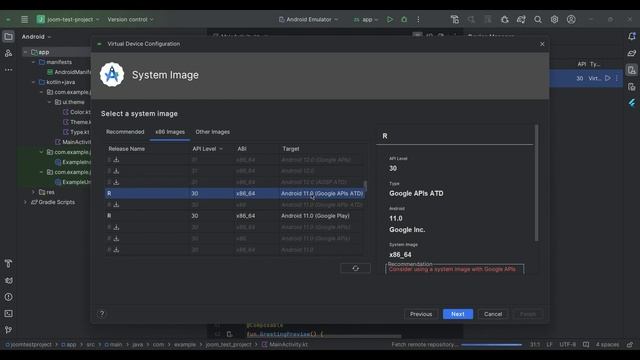Click the Next button
This screenshot has height=360, width=640.
pyautogui.click(x=458, y=314)
